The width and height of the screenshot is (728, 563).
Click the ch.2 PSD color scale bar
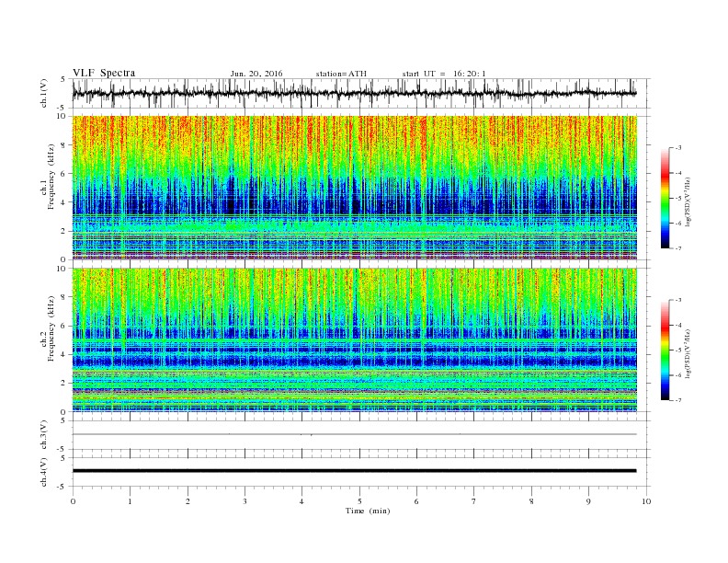(x=665, y=350)
